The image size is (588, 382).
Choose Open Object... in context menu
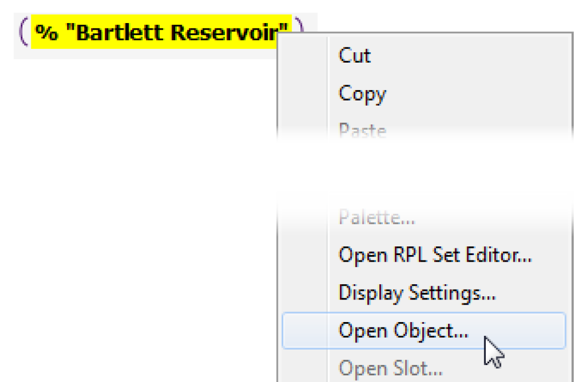click(404, 330)
